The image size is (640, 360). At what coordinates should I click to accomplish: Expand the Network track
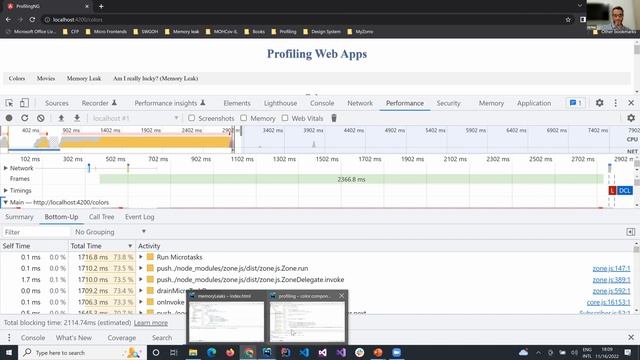(x=6, y=168)
